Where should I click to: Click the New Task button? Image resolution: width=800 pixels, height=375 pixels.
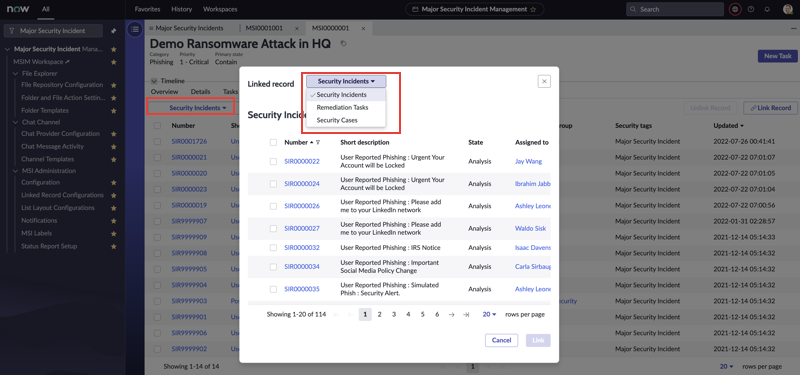[x=778, y=56]
